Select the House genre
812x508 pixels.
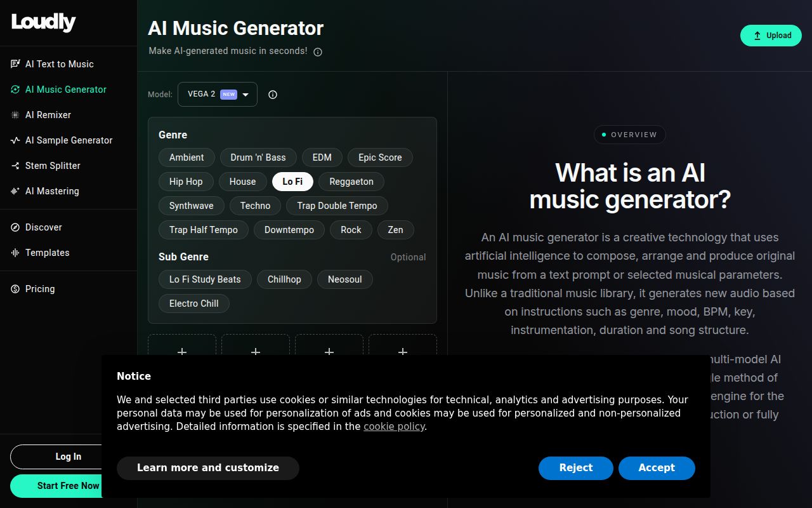[x=242, y=182]
